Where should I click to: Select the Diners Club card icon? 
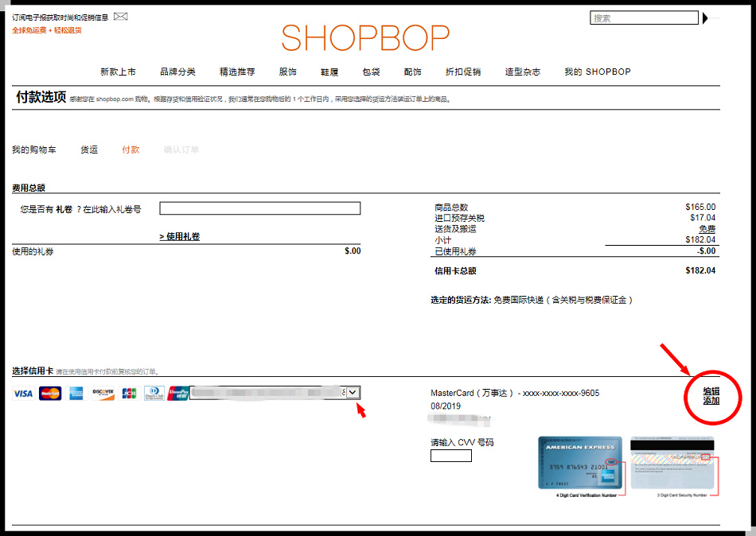coord(154,394)
